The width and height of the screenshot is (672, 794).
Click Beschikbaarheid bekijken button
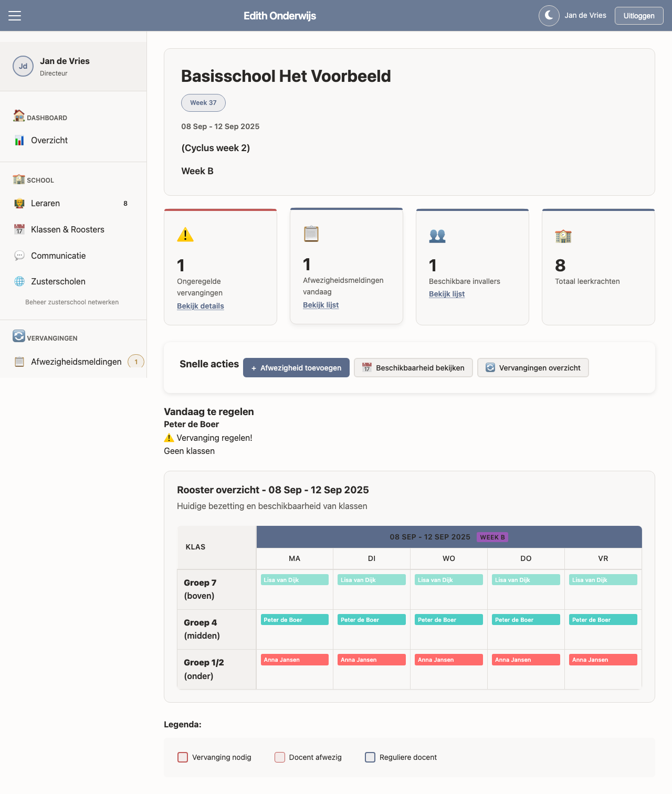(x=413, y=368)
